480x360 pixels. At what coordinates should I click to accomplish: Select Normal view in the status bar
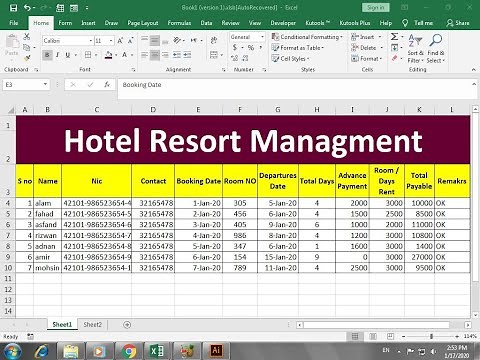pyautogui.click(x=355, y=336)
